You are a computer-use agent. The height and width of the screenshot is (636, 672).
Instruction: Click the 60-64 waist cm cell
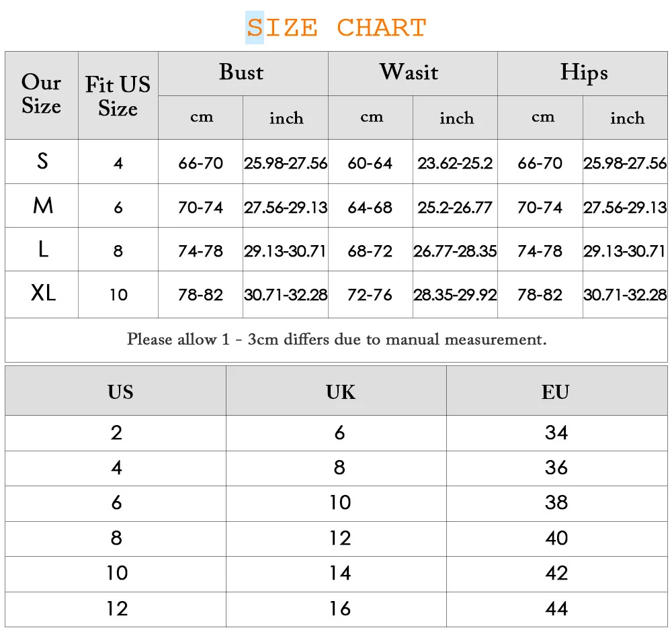coord(370,163)
